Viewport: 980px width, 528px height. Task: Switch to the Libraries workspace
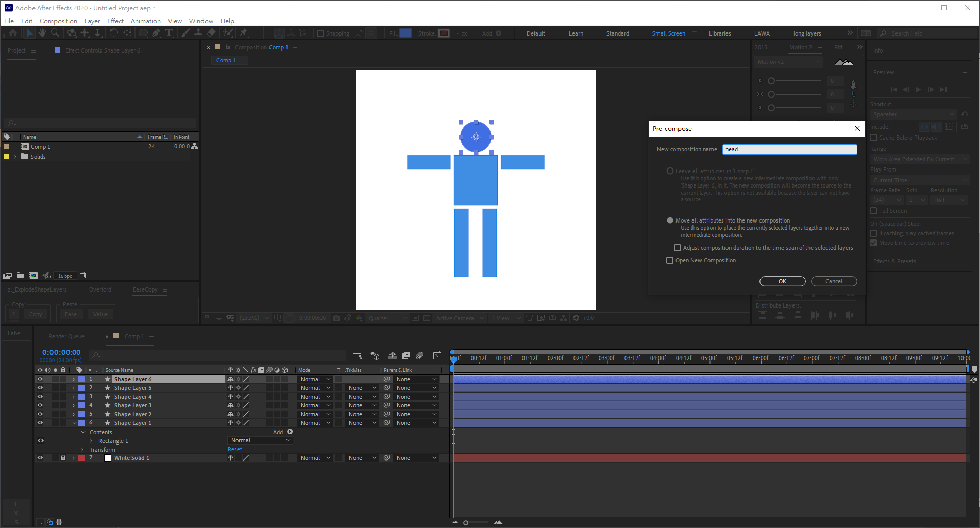719,33
